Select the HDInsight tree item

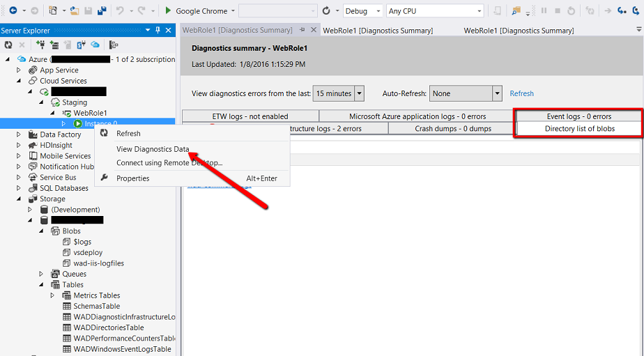point(56,145)
